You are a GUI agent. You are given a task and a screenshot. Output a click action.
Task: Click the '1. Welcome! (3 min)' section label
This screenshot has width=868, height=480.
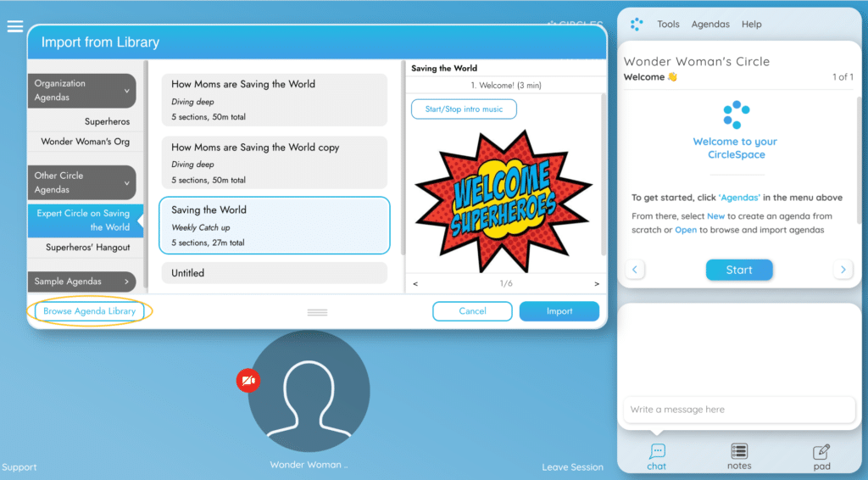pyautogui.click(x=506, y=86)
